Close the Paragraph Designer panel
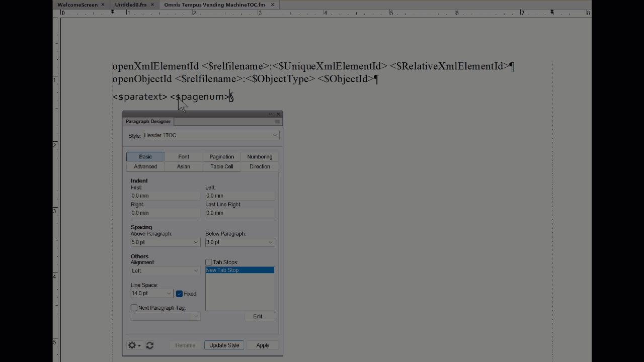This screenshot has height=362, width=644. click(279, 114)
